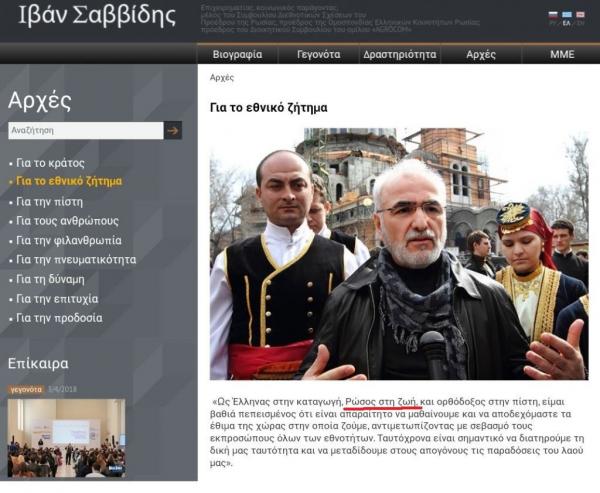600x493 pixels.
Task: Open the 'Για την προδοσία' sidebar link
Action: pos(59,317)
